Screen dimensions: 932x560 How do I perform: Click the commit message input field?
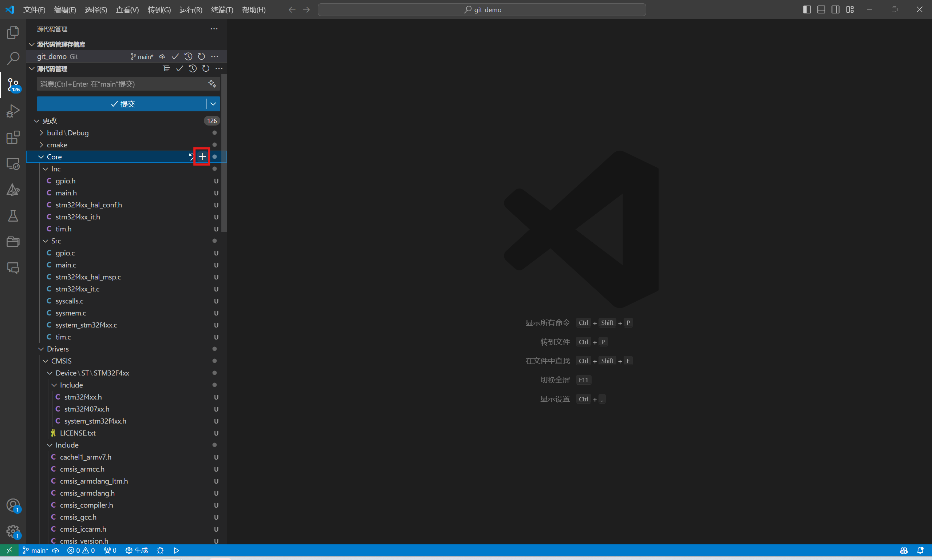point(121,84)
